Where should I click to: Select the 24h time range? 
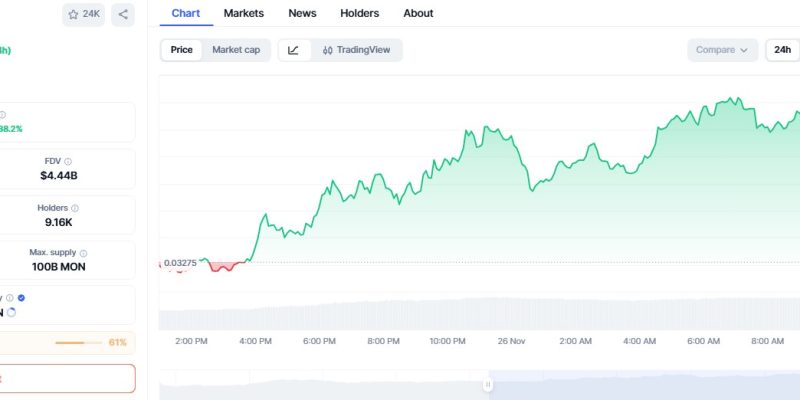click(x=782, y=50)
